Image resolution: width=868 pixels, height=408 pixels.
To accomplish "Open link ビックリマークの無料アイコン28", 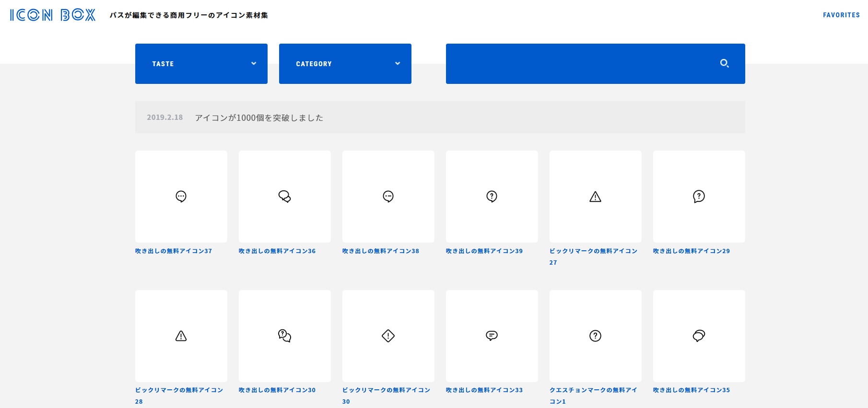I will 179,396.
